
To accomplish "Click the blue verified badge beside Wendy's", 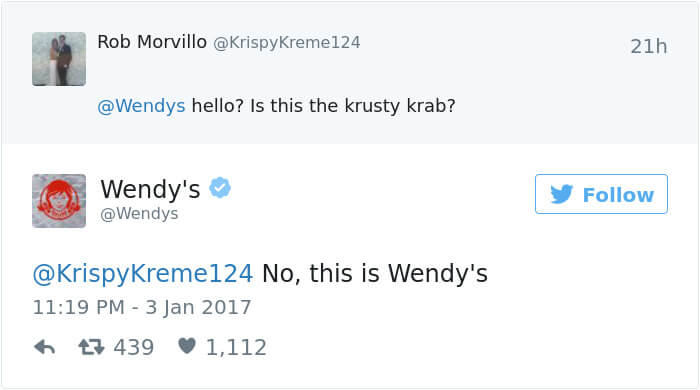I will pyautogui.click(x=220, y=187).
